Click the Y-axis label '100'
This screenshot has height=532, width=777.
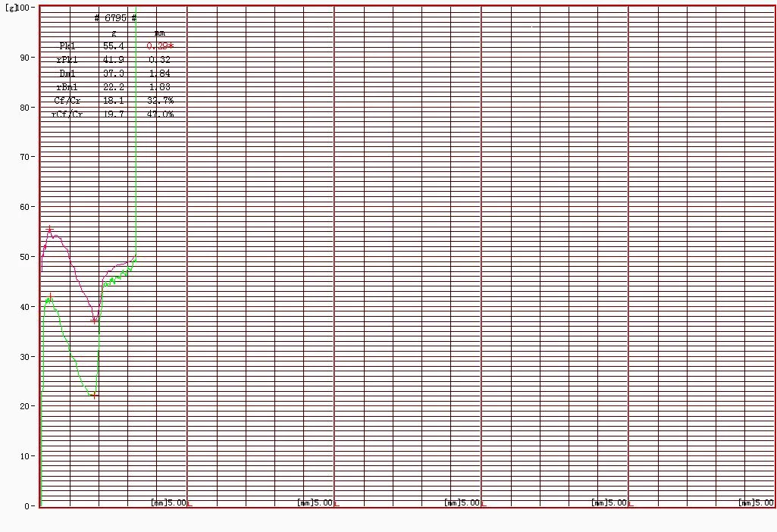[x=23, y=8]
